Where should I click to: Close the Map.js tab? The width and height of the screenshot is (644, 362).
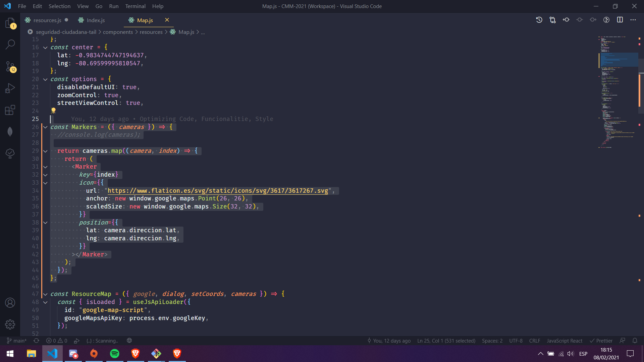[x=167, y=20]
